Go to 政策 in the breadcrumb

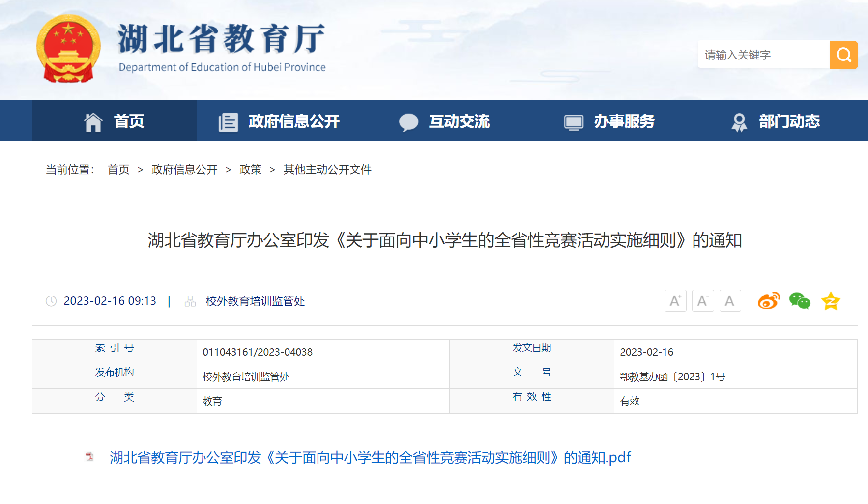(x=250, y=170)
